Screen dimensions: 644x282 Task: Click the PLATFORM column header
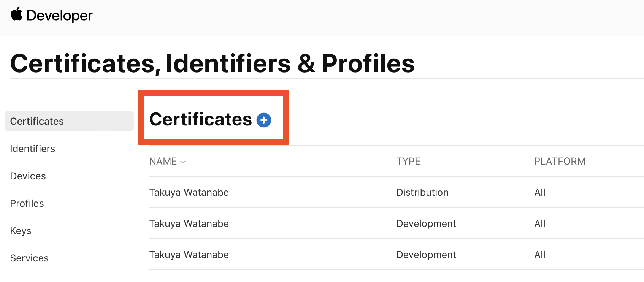point(560,162)
